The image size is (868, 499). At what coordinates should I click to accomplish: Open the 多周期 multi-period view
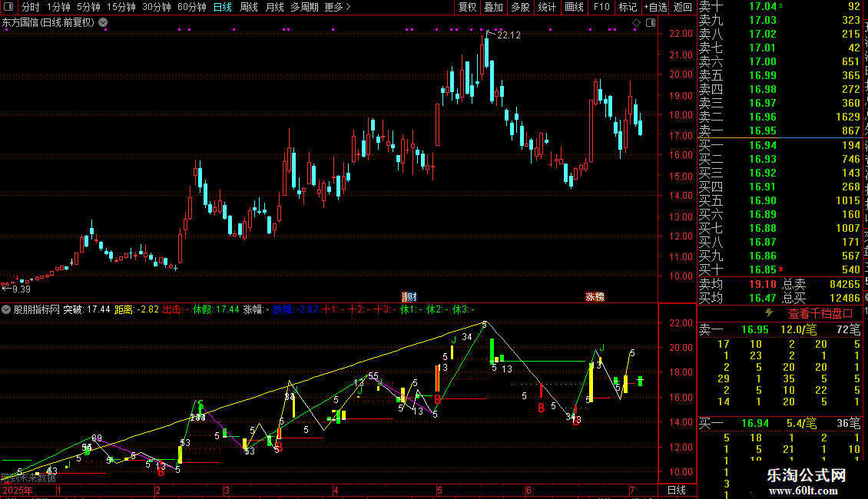[x=304, y=7]
